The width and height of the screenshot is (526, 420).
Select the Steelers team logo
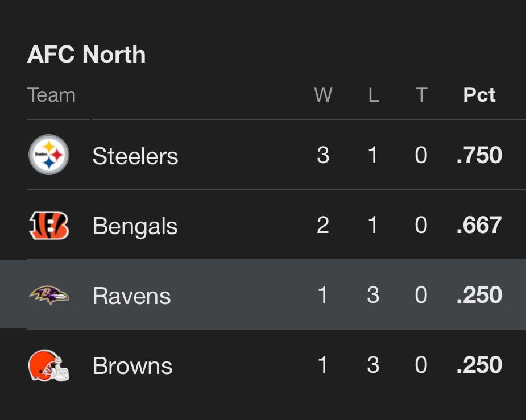[48, 155]
